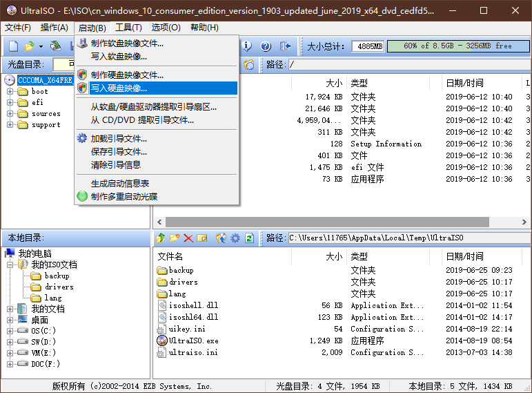The height and width of the screenshot is (393, 532).
Task: Expand the DOC(F:) drive node
Action: (x=10, y=364)
